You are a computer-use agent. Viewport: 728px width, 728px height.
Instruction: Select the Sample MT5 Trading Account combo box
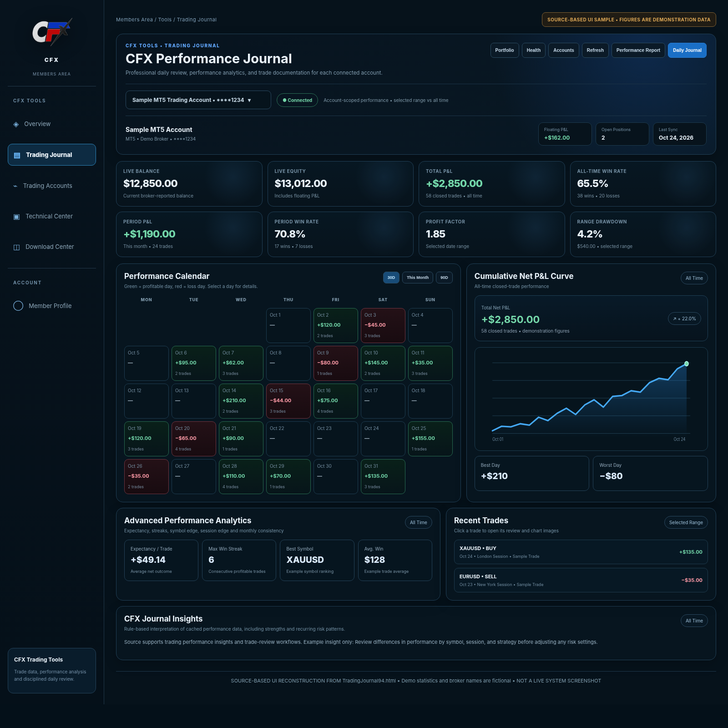198,100
